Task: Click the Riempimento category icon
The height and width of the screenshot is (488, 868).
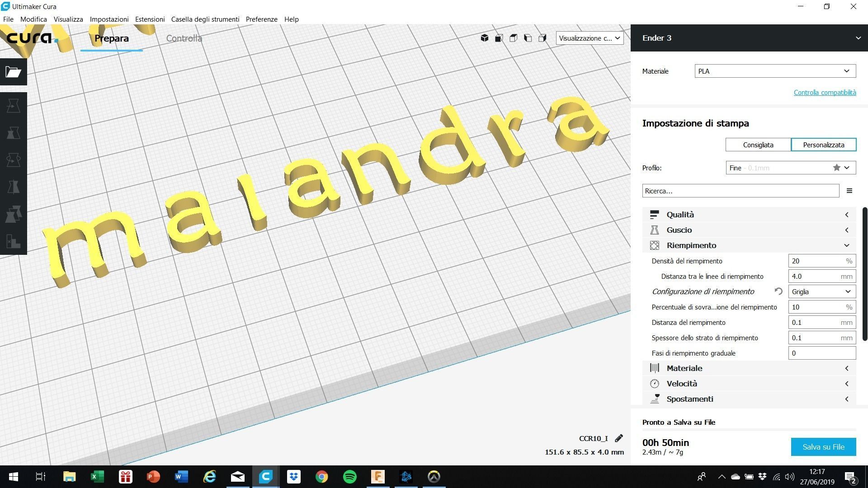Action: click(x=654, y=245)
